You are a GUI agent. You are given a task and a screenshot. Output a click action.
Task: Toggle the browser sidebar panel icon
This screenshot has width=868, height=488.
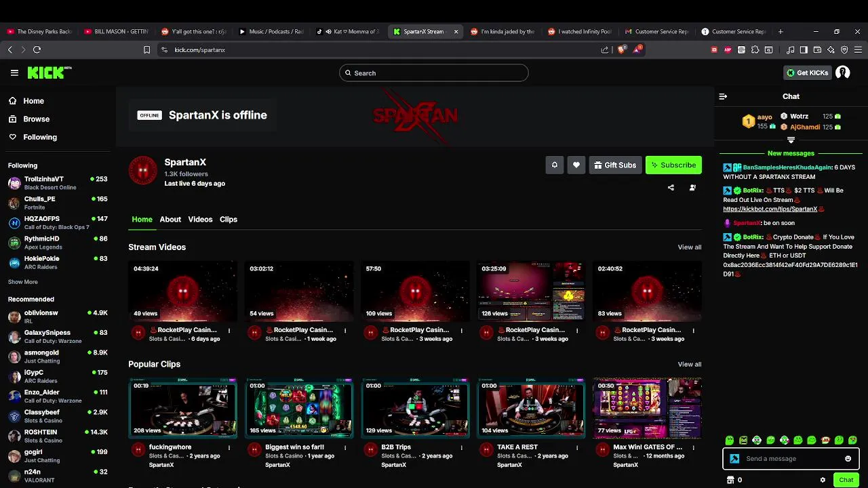pos(804,49)
